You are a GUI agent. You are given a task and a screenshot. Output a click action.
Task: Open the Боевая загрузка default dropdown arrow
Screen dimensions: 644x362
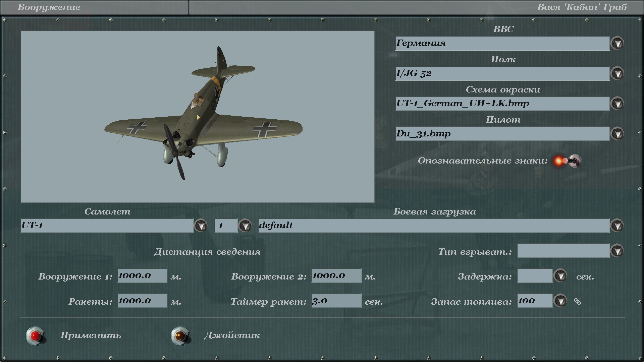617,226
